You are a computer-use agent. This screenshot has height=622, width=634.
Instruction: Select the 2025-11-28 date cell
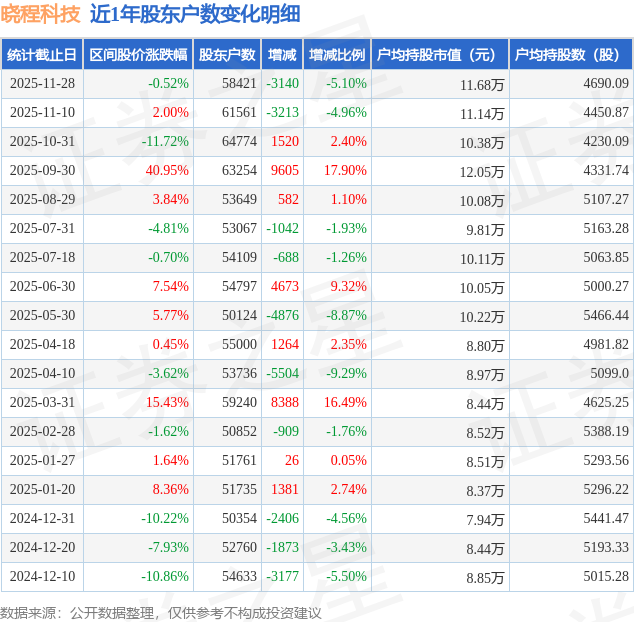point(42,83)
